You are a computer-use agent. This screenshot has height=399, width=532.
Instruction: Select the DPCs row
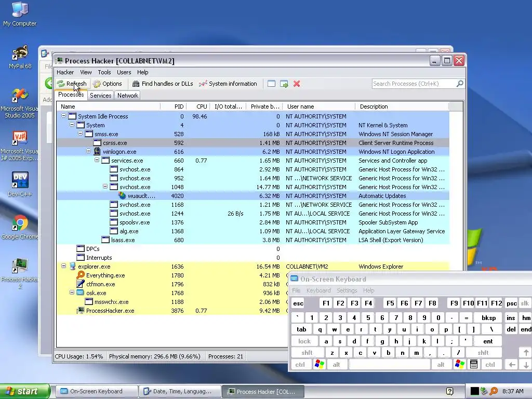click(x=253, y=249)
